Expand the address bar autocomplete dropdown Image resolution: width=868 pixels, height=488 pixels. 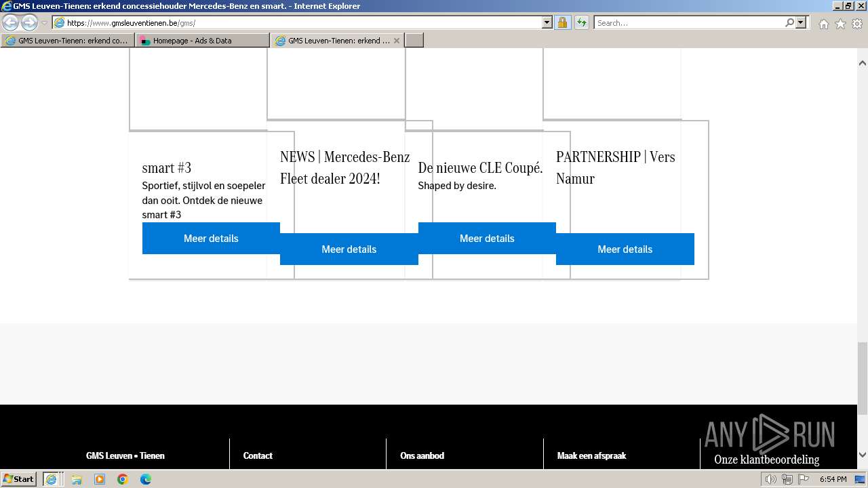(547, 23)
